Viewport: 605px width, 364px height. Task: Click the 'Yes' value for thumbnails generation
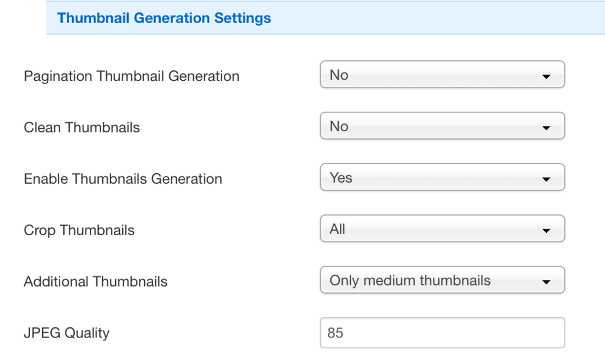coord(341,178)
